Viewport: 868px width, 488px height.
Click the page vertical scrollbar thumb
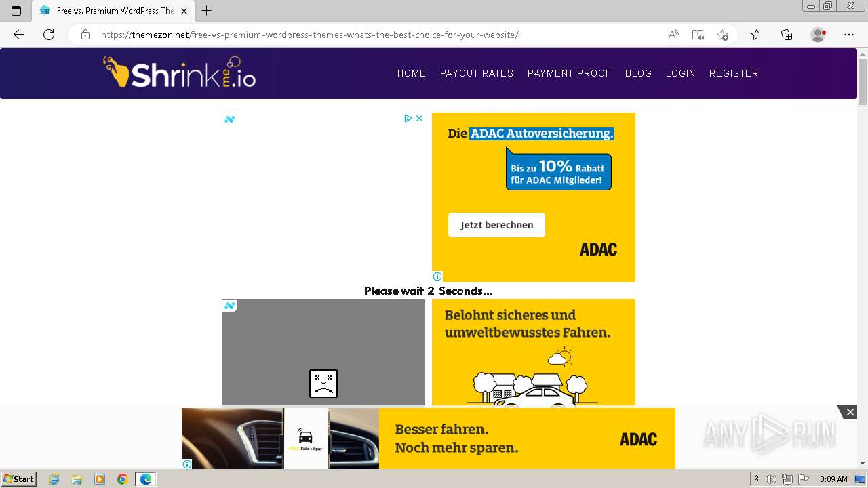pos(863,81)
